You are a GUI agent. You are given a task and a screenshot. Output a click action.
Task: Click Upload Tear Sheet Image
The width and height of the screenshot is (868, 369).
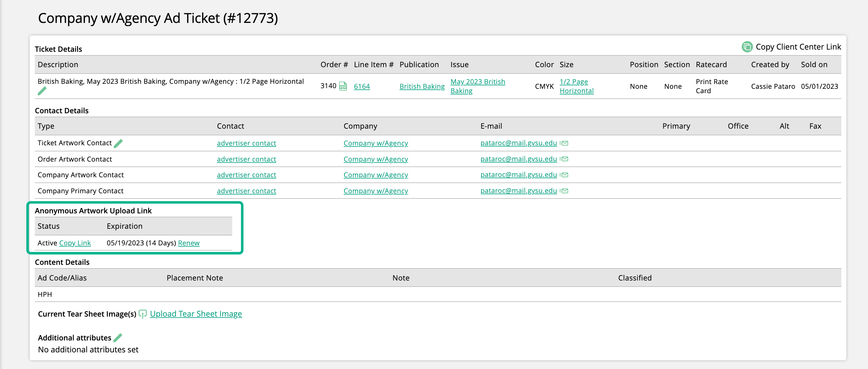tap(196, 314)
